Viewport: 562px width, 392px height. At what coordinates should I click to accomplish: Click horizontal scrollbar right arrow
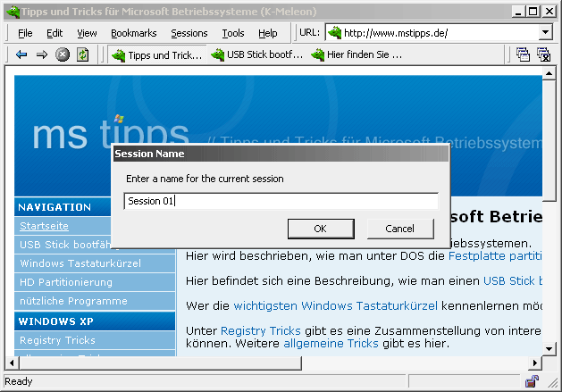click(535, 363)
